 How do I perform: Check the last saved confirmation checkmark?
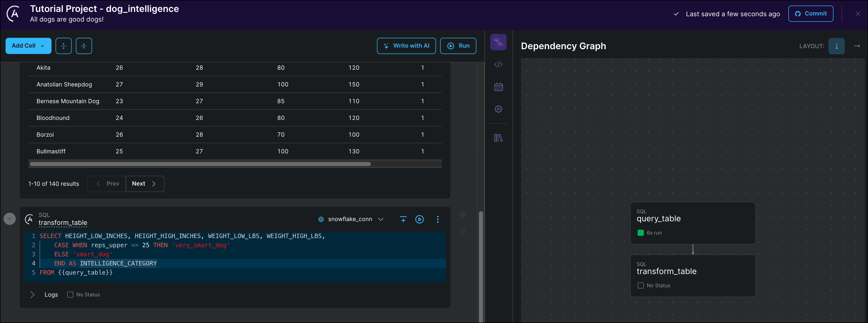(676, 14)
